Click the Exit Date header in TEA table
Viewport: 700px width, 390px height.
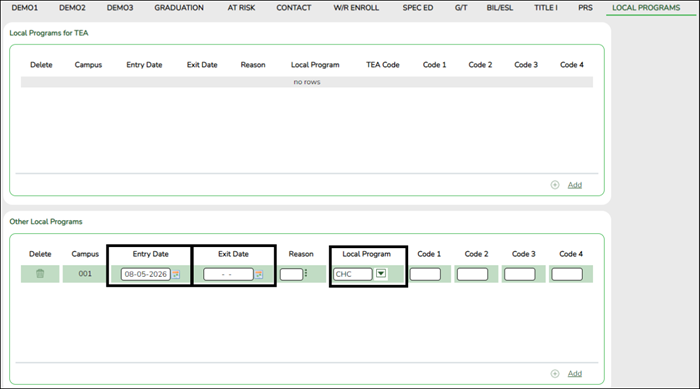pos(202,65)
